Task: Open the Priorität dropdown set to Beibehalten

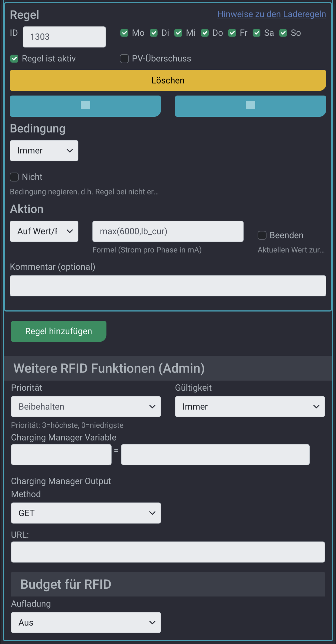Action: [86, 407]
